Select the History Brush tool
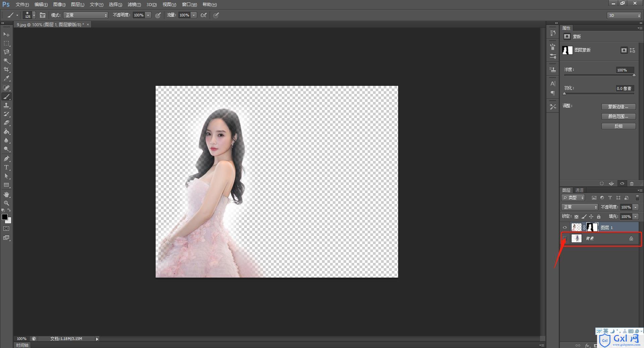Screen dimensions: 644x348 click(6, 114)
